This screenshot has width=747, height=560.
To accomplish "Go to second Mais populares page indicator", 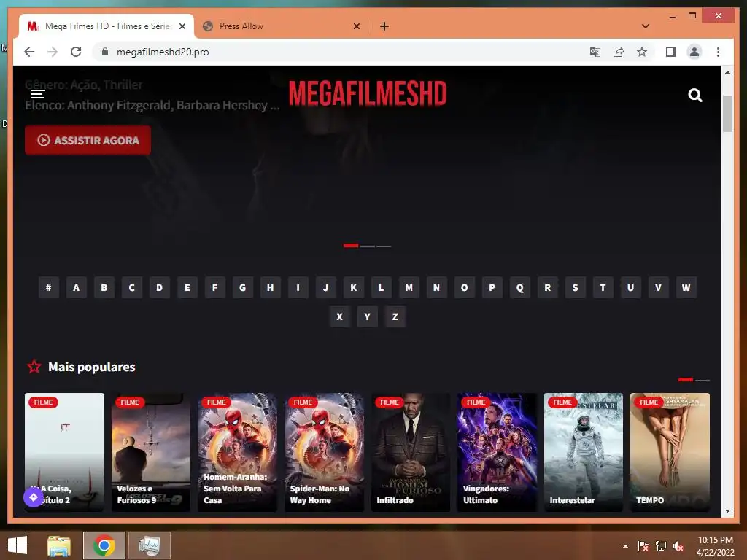I will point(703,380).
